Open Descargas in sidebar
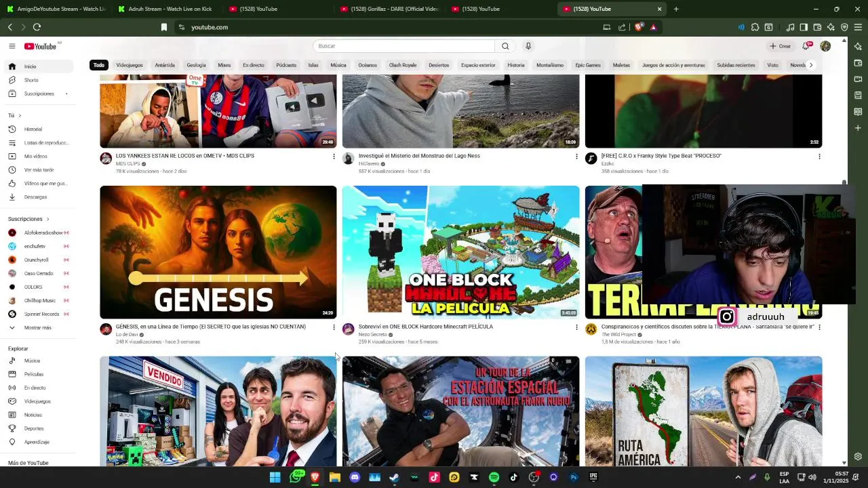This screenshot has width=868, height=488. click(x=39, y=197)
